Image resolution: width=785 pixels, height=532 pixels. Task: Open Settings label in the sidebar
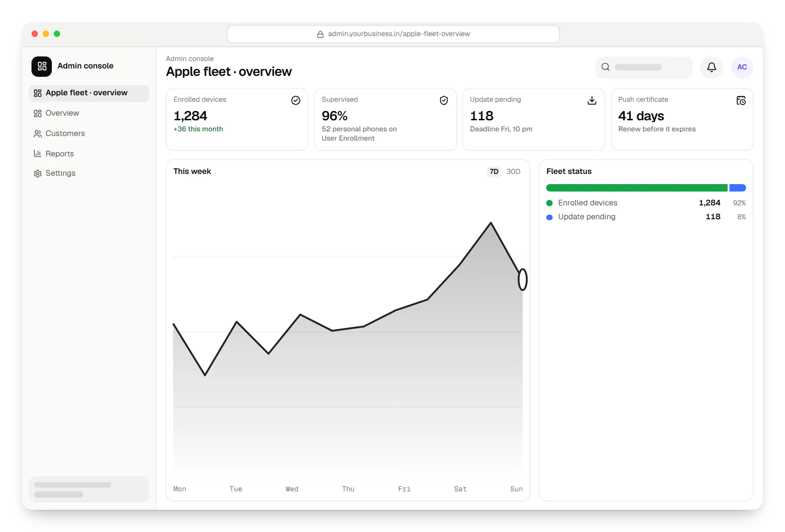coord(60,173)
